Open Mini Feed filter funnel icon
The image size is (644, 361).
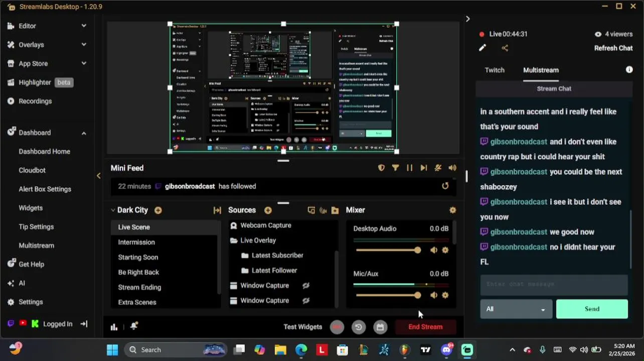(395, 168)
